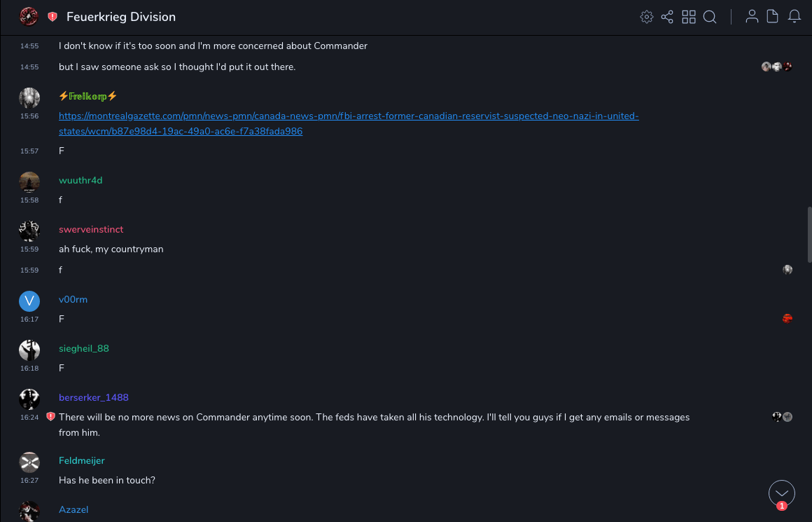This screenshot has width=812, height=522.
Task: Click the blue "V" avatar of v00rm
Action: click(29, 301)
